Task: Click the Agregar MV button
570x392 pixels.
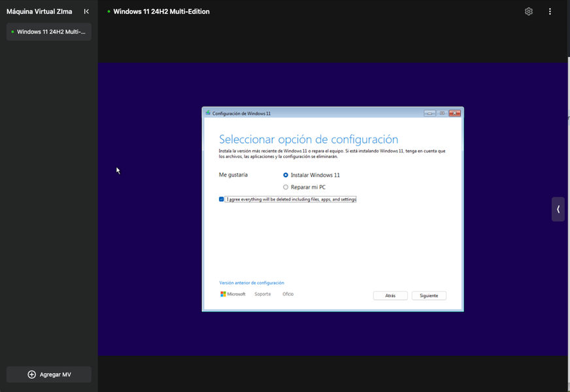Action: click(x=49, y=374)
